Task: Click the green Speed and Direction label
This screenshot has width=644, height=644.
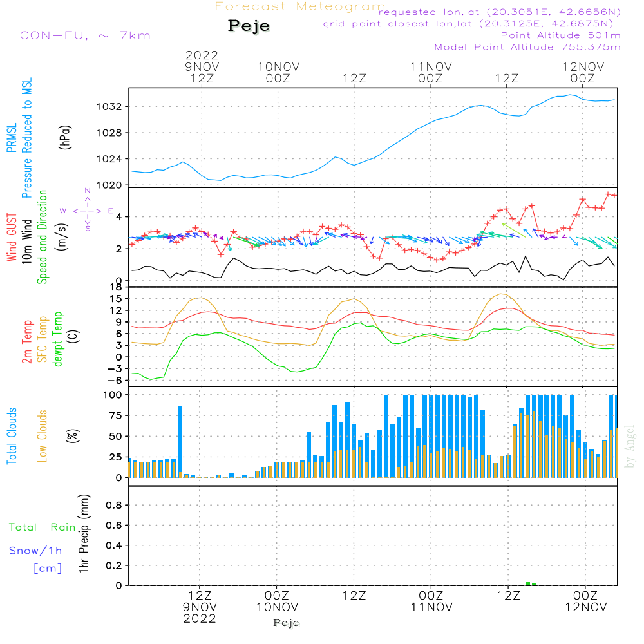Action: [43, 236]
